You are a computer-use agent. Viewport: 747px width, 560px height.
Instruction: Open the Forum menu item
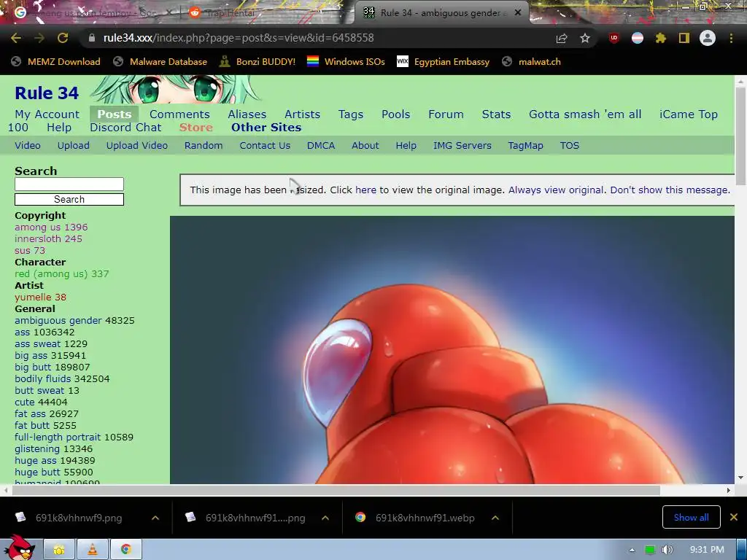coord(446,114)
